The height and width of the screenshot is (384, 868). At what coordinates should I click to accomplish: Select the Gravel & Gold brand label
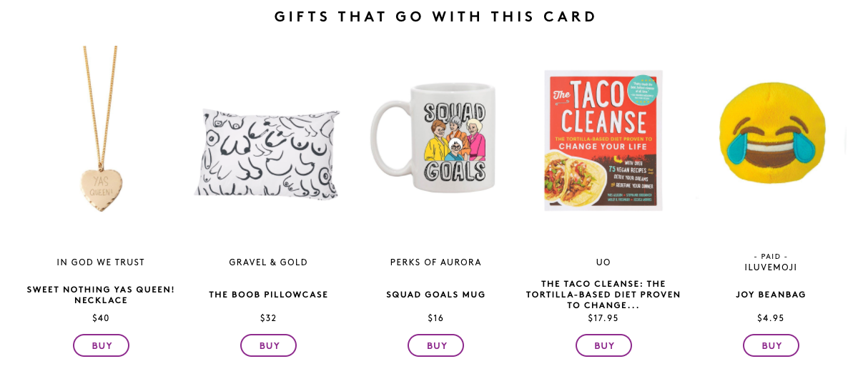pos(268,262)
